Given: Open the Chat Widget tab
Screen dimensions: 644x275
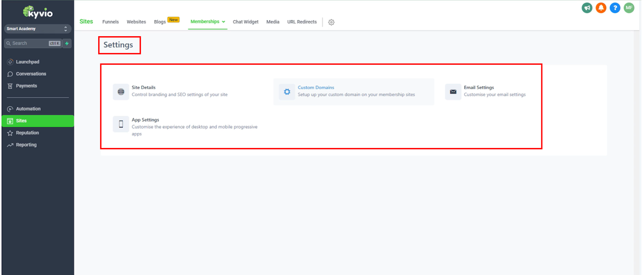Looking at the screenshot, I should 246,22.
